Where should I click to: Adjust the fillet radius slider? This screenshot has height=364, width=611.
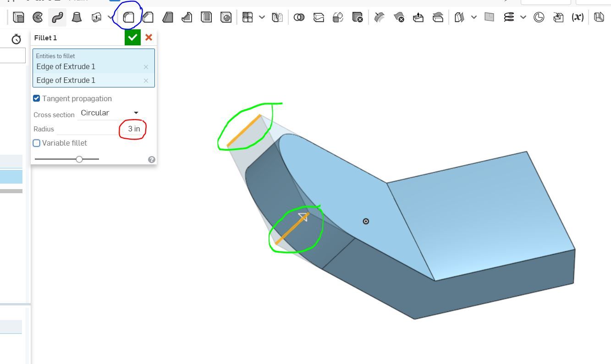(79, 159)
